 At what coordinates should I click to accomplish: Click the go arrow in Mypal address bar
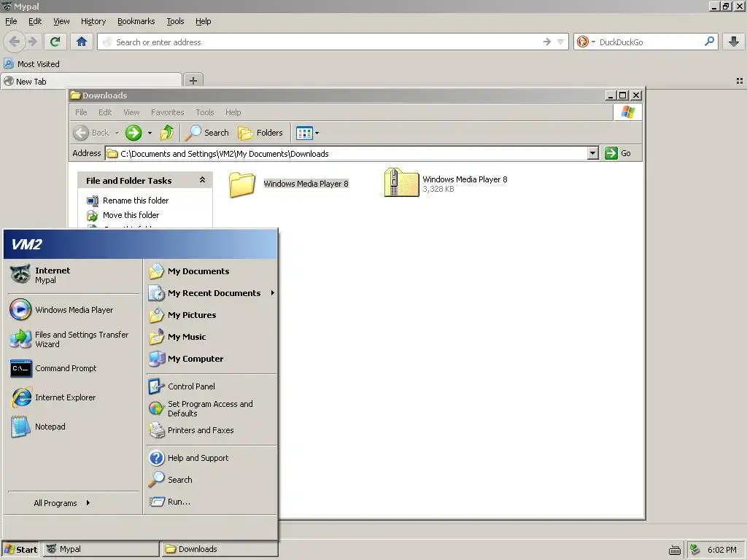click(546, 42)
